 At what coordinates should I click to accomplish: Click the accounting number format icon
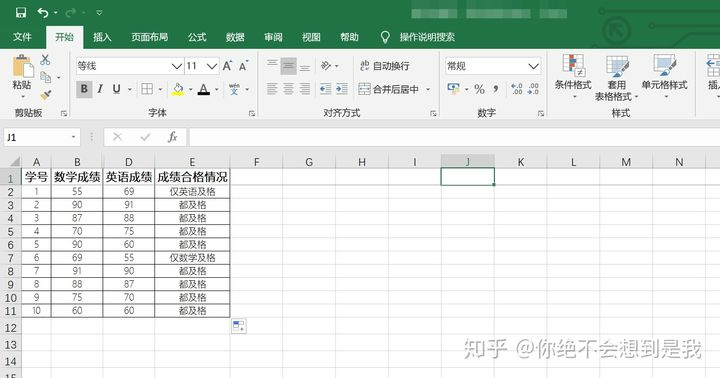point(453,88)
